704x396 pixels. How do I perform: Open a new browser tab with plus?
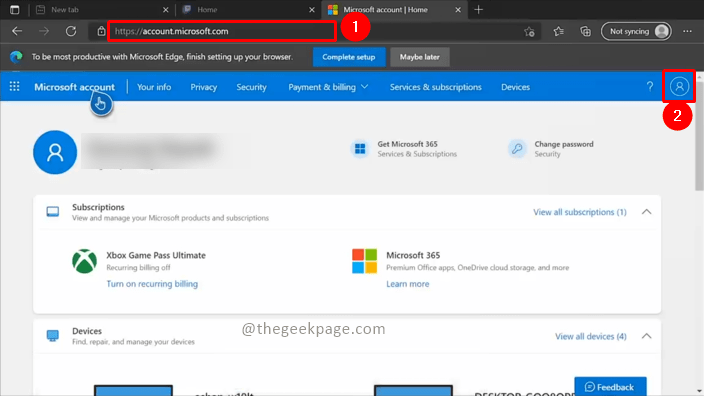(479, 9)
